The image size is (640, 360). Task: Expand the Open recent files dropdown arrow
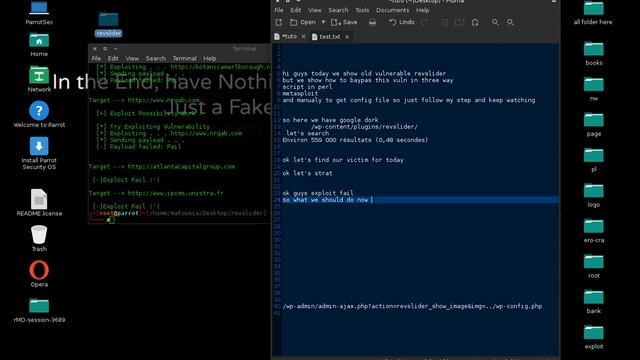coord(323,22)
